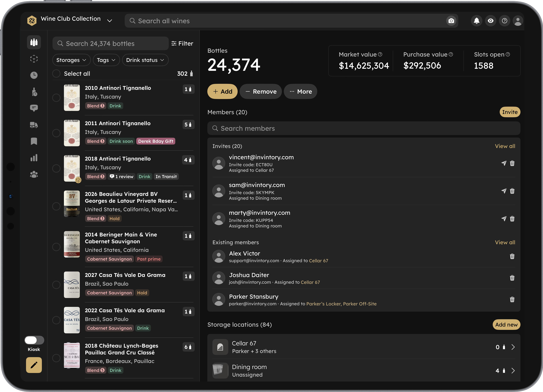Screen dimensions: 543x392
Task: Toggle the Kiosk mode switch
Action: [x=34, y=340]
